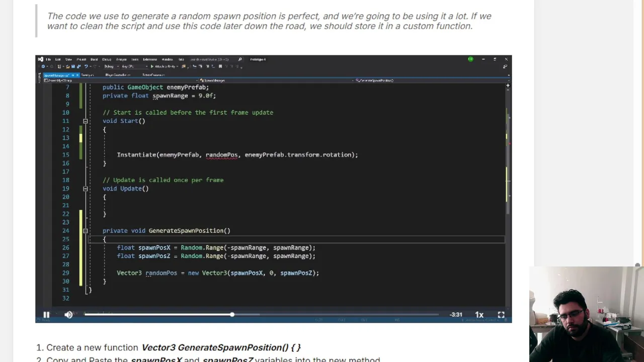The width and height of the screenshot is (644, 362).
Task: Enter fullscreen mode on the video
Action: click(x=501, y=315)
